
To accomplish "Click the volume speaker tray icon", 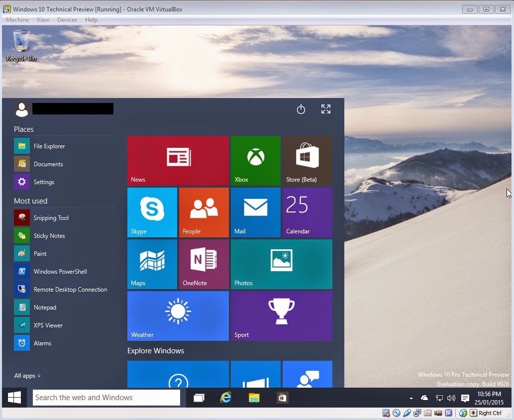I will (451, 398).
